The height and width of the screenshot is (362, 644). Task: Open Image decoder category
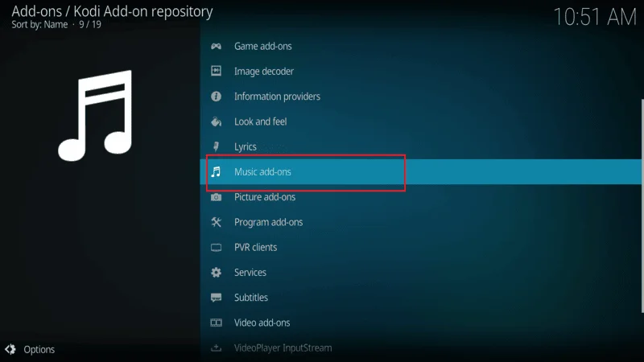[420, 72]
